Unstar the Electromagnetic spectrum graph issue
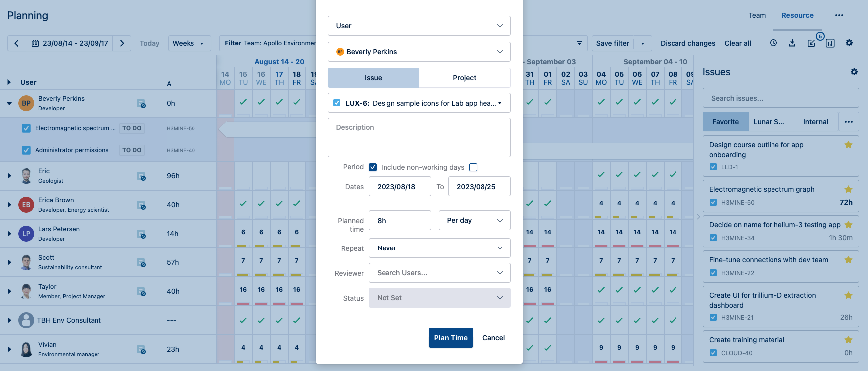This screenshot has width=868, height=371. pyautogui.click(x=848, y=189)
